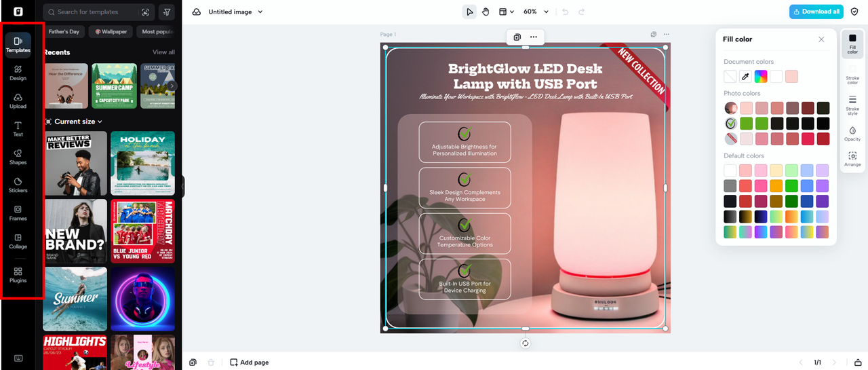Select the lamp photo thumbnail in Photo colors
The width and height of the screenshot is (868, 370).
(x=730, y=108)
